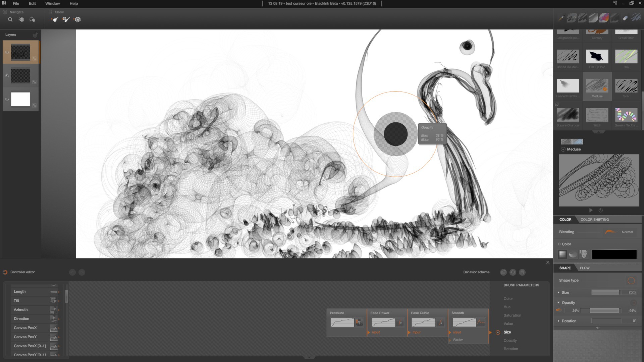Image resolution: width=644 pixels, height=362 pixels.
Task: Switch to the Color Shifting tab
Action: pyautogui.click(x=594, y=220)
